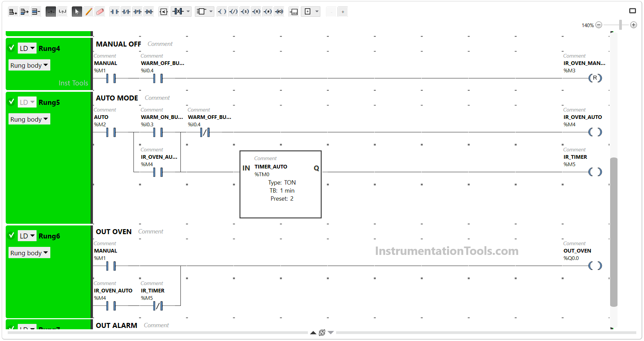This screenshot has width=644, height=341.
Task: Insert a normally open contact
Action: [115, 12]
